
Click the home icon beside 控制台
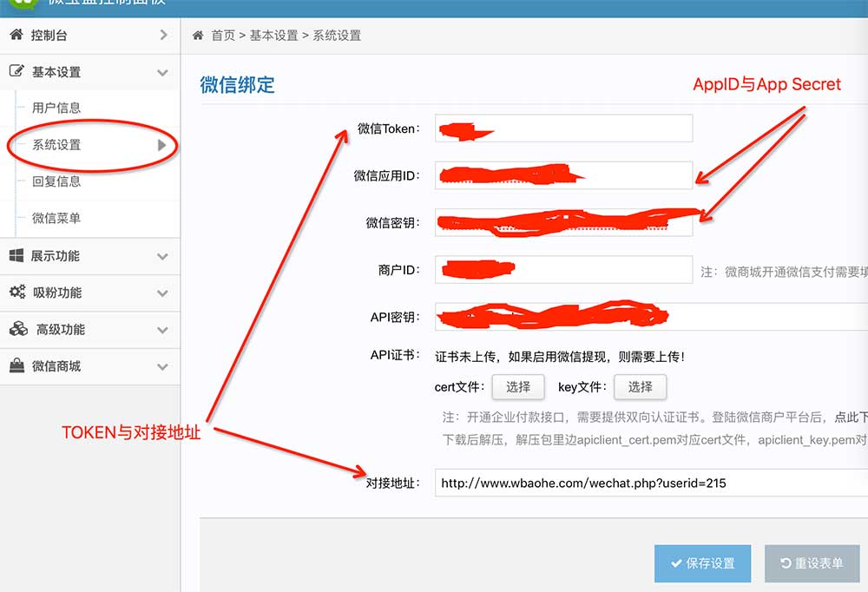pos(16,35)
